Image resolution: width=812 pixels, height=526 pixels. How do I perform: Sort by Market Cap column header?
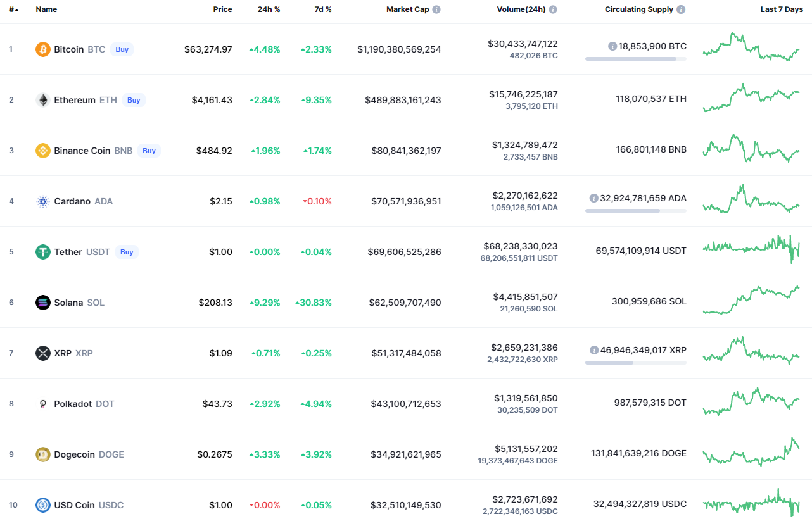click(407, 9)
